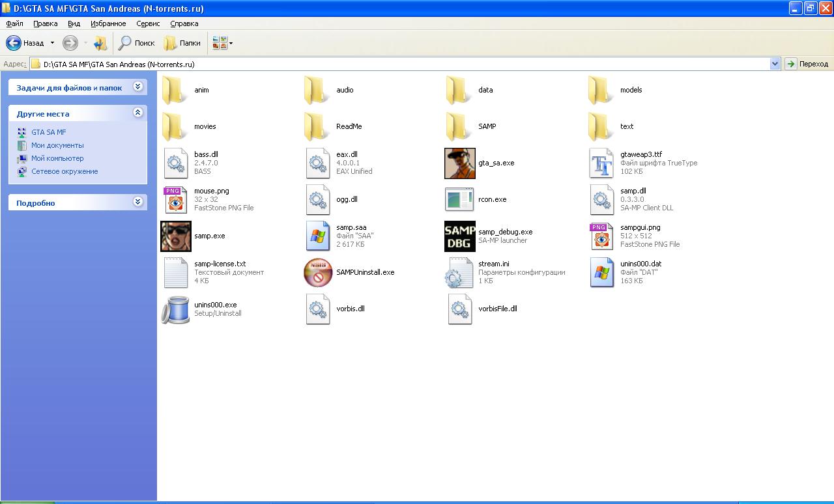The image size is (834, 504).
Task: Click the bass.dll file name
Action: (206, 154)
